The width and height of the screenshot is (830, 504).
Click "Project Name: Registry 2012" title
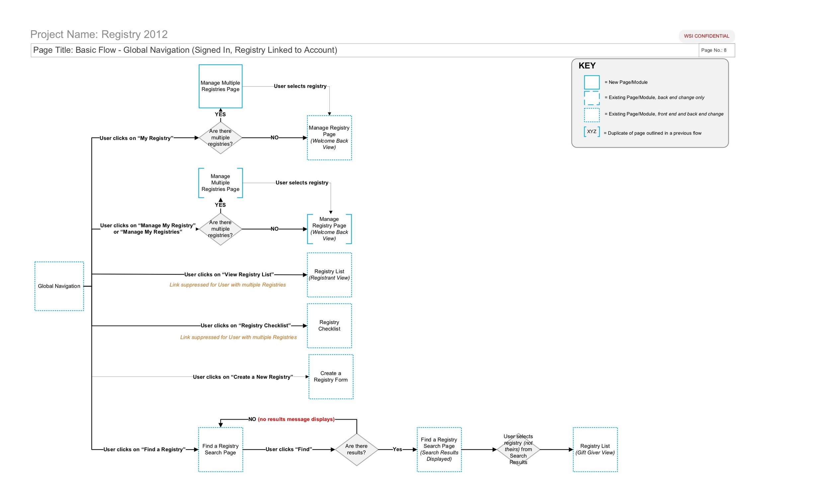99,35
